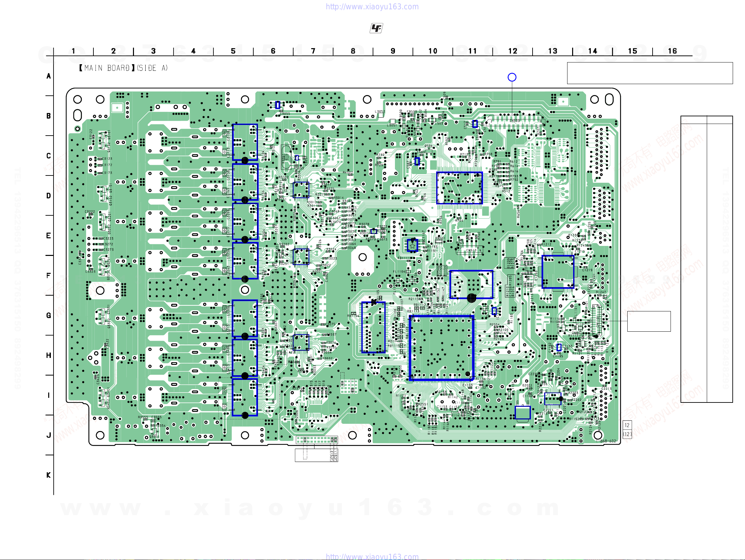
Task: Click the 1-868-602- part number text
Action: pos(607,441)
